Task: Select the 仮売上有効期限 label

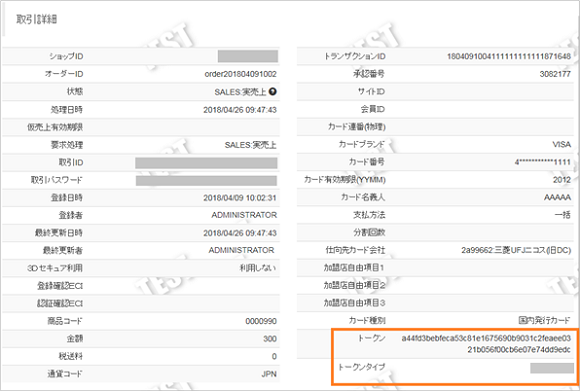Action: [55, 127]
